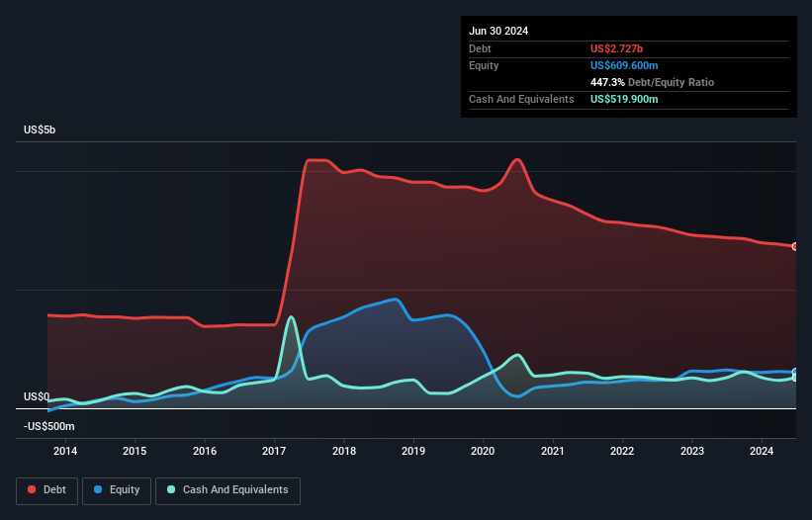This screenshot has height=520, width=812.
Task: Click the teal Cash And Equivalents legend dot
Action: click(x=171, y=489)
